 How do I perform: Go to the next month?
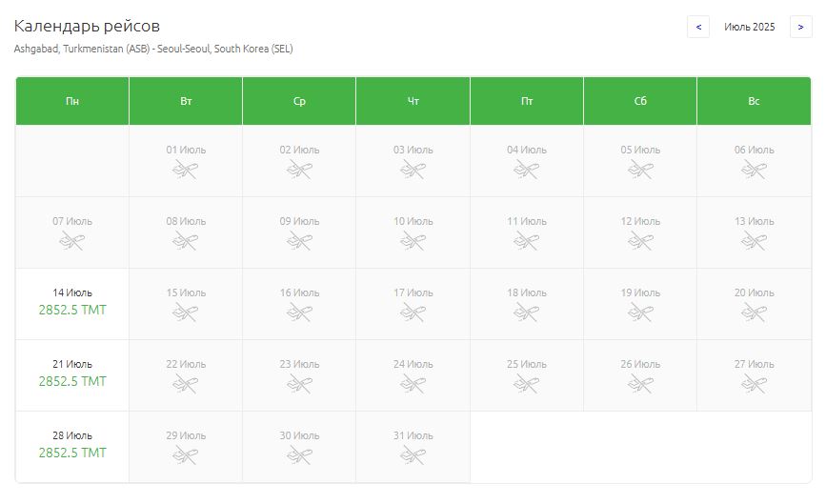pyautogui.click(x=800, y=27)
